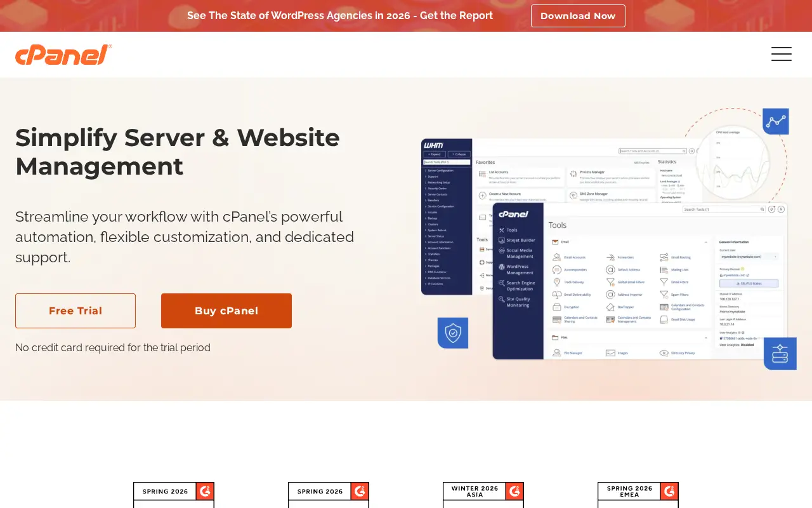This screenshot has width=812, height=508.
Task: Expand Server Configuration in the WHM tree
Action: click(x=439, y=171)
